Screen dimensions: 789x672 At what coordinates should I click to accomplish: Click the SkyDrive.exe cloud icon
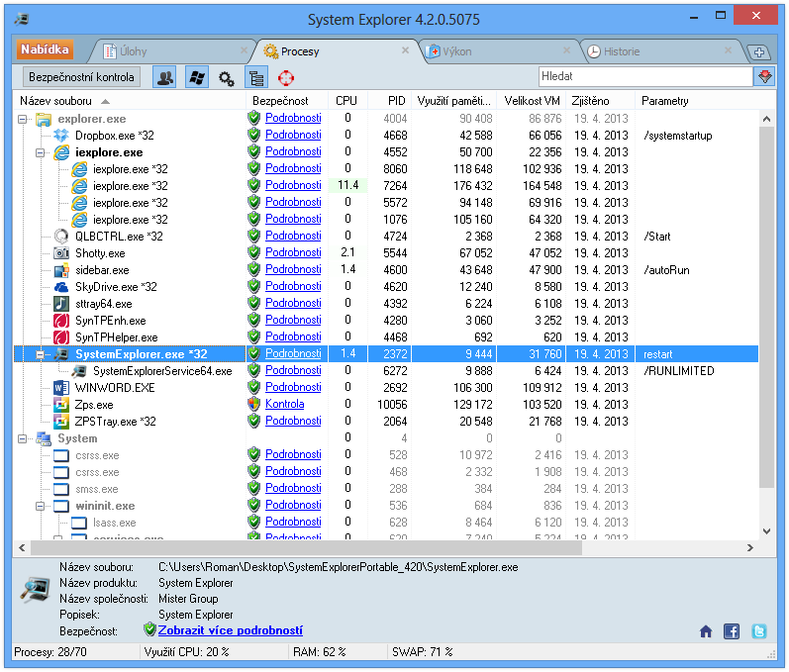click(61, 287)
